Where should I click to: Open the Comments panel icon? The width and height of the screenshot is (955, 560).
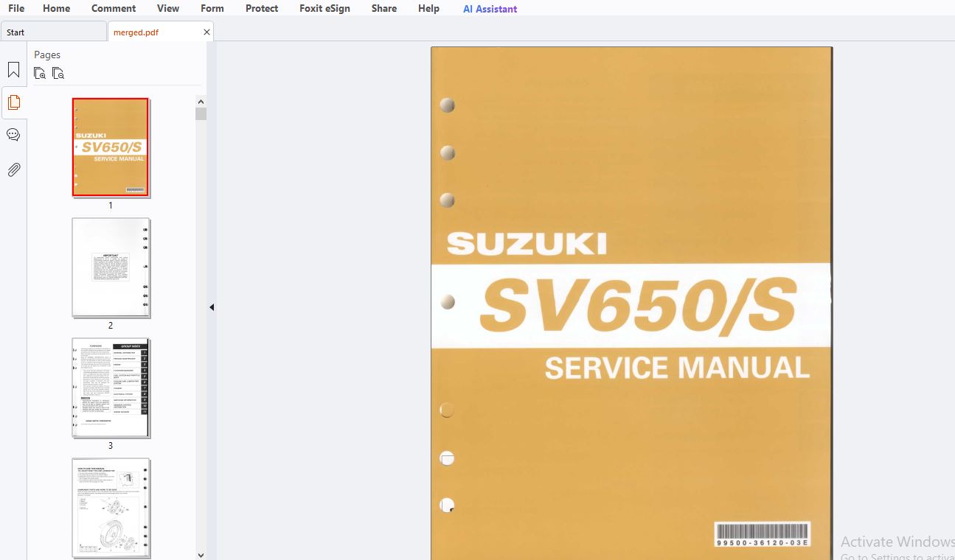click(x=13, y=135)
